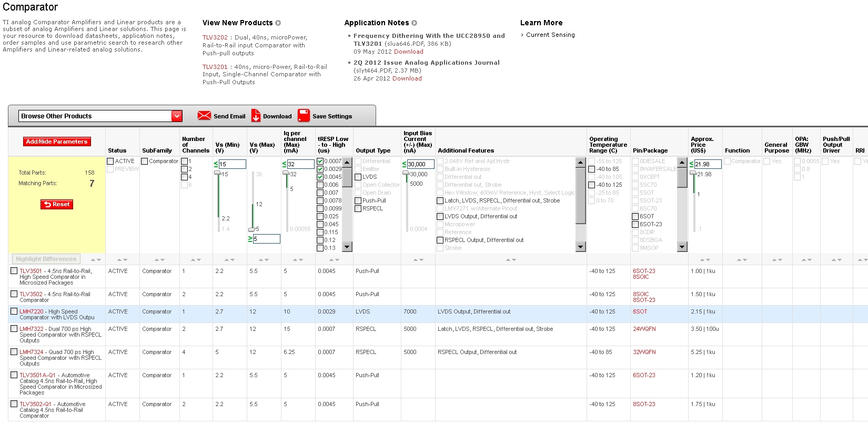
Task: Click the Send Email envelope icon
Action: (x=204, y=116)
